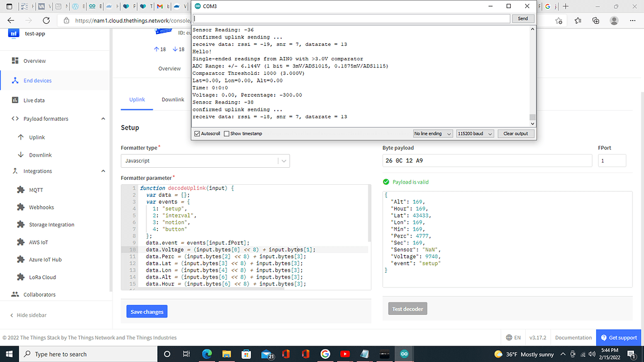Open Live data page
Image resolution: width=644 pixels, height=362 pixels.
click(x=34, y=100)
